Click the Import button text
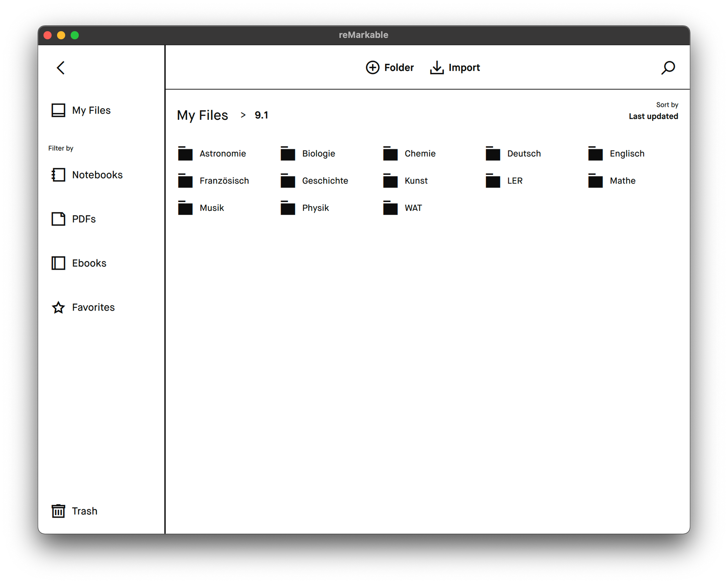 coord(464,68)
